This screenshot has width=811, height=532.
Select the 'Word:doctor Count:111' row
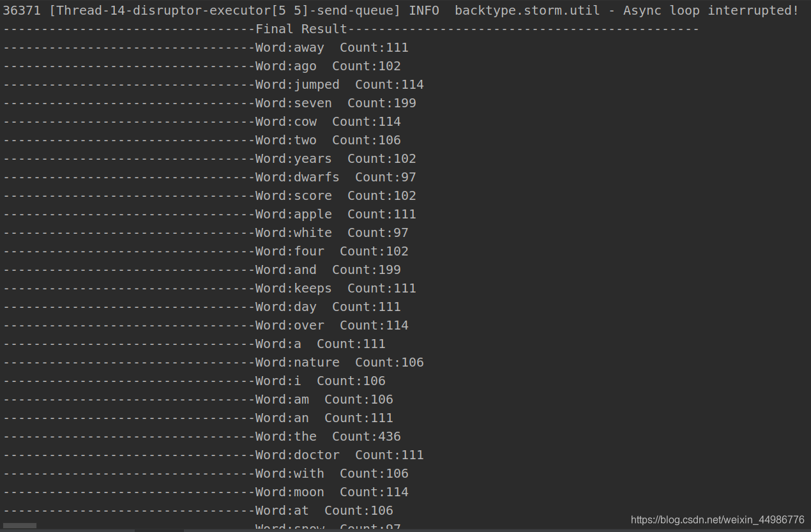tap(213, 455)
